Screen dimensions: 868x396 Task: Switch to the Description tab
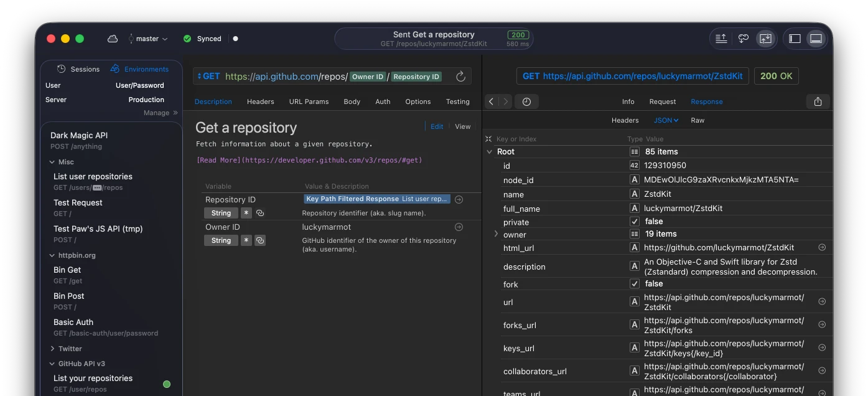tap(213, 101)
